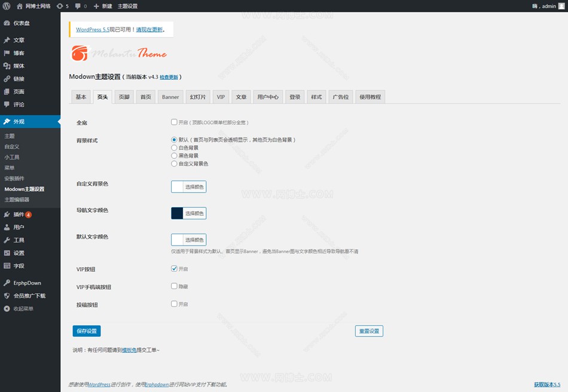Click the admin avatar at top right
568x392 pixels.
[561, 6]
